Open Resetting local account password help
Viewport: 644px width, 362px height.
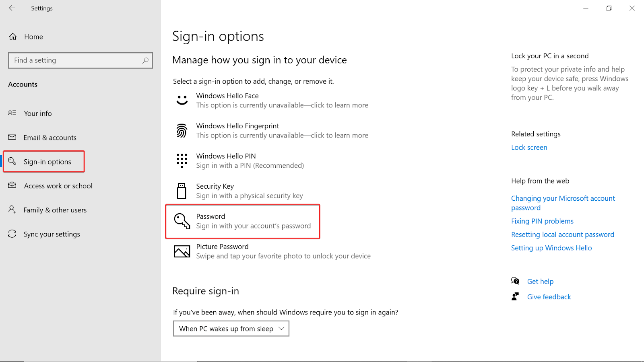pyautogui.click(x=562, y=234)
